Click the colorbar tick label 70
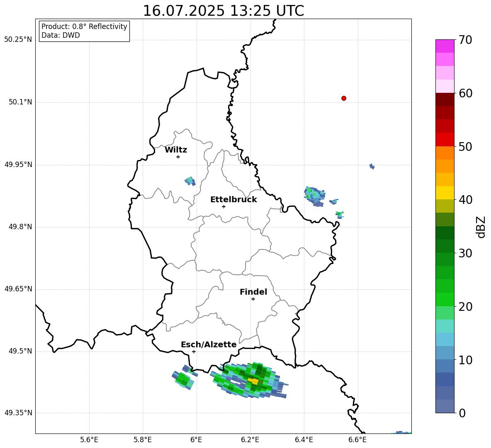Viewport: 491px width, 448px height. tap(465, 40)
